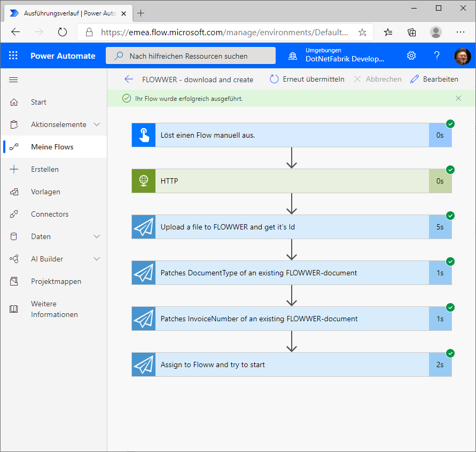Expand 'Assign to Floww and try to start' step

(292, 364)
